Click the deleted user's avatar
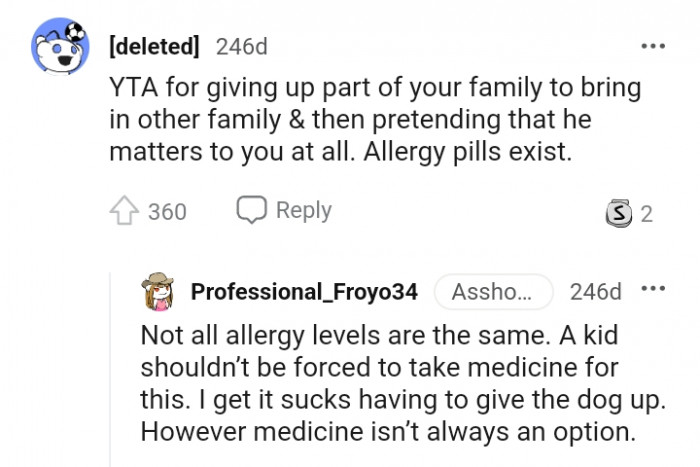The width and height of the screenshot is (700, 467). coord(62,48)
